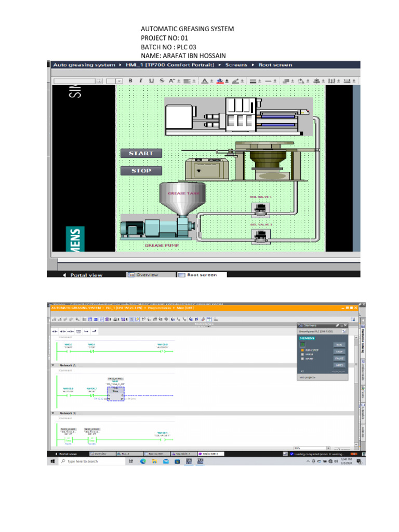
Task: Click the Type here to search box
Action: (x=91, y=461)
